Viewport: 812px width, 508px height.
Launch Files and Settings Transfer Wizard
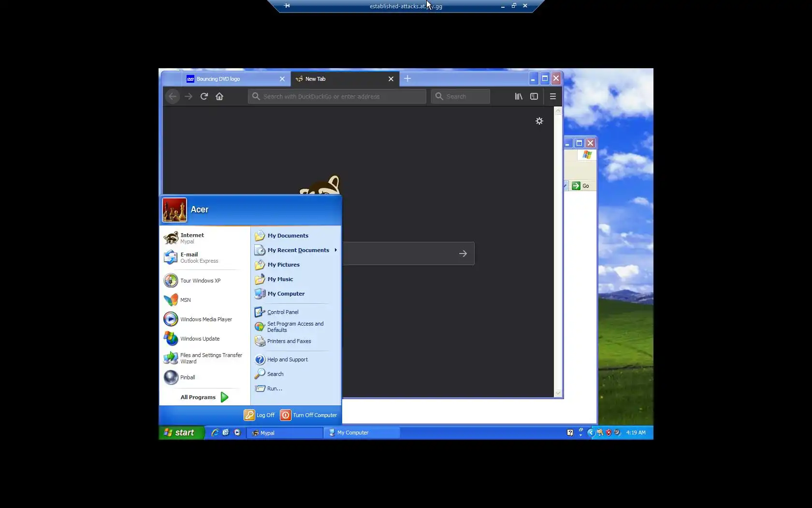(205, 358)
